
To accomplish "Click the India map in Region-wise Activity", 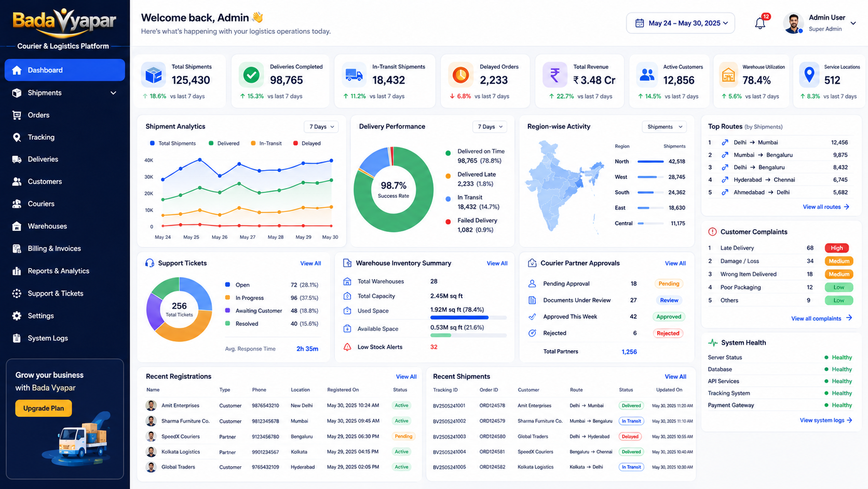I will point(566,186).
